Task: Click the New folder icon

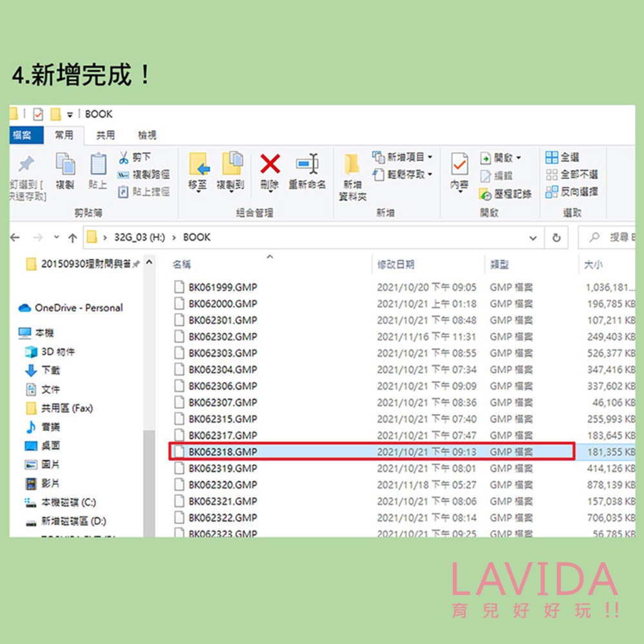Action: pyautogui.click(x=352, y=165)
